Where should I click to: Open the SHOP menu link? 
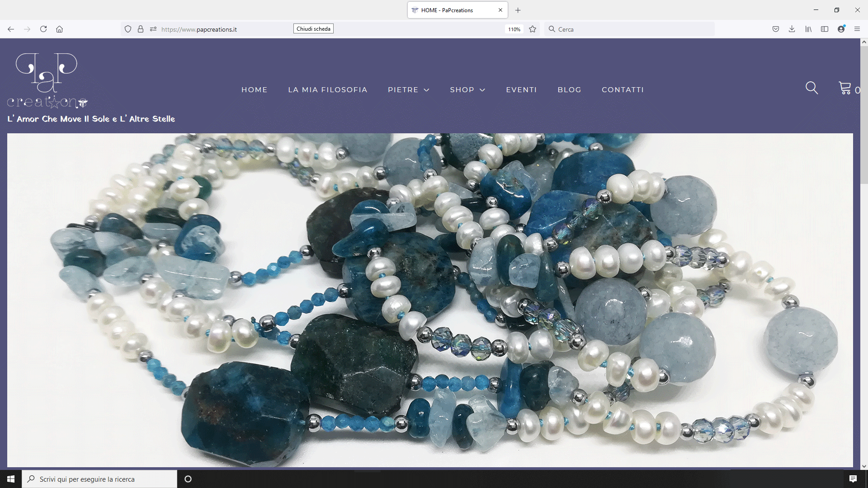click(x=462, y=90)
